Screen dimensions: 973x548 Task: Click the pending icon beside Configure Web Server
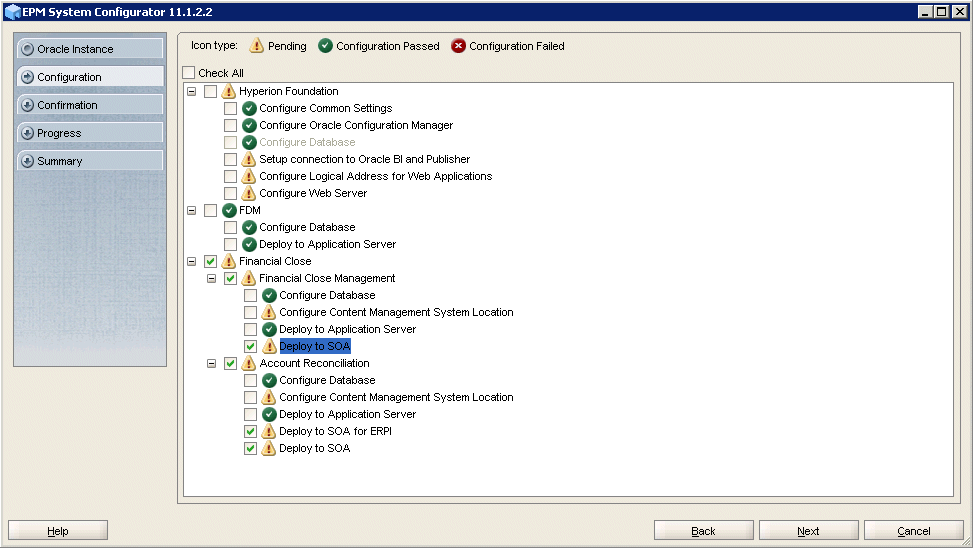(x=249, y=193)
